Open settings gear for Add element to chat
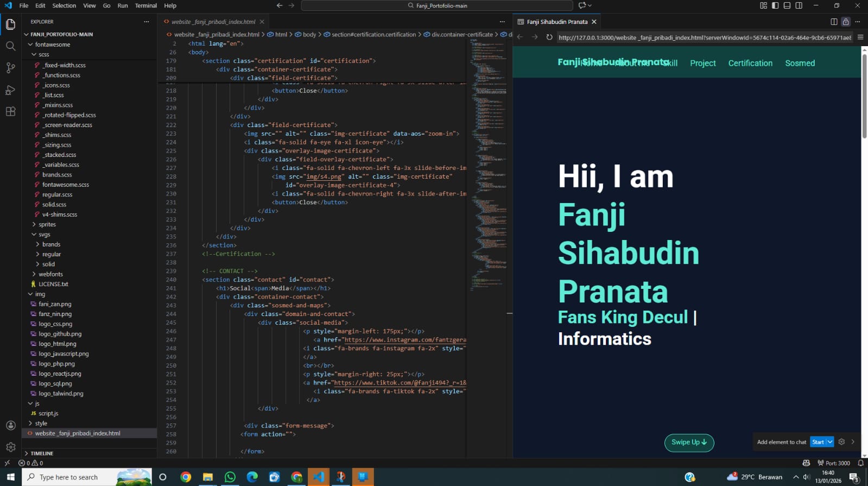Screen dimensions: 868x486 tap(841, 441)
